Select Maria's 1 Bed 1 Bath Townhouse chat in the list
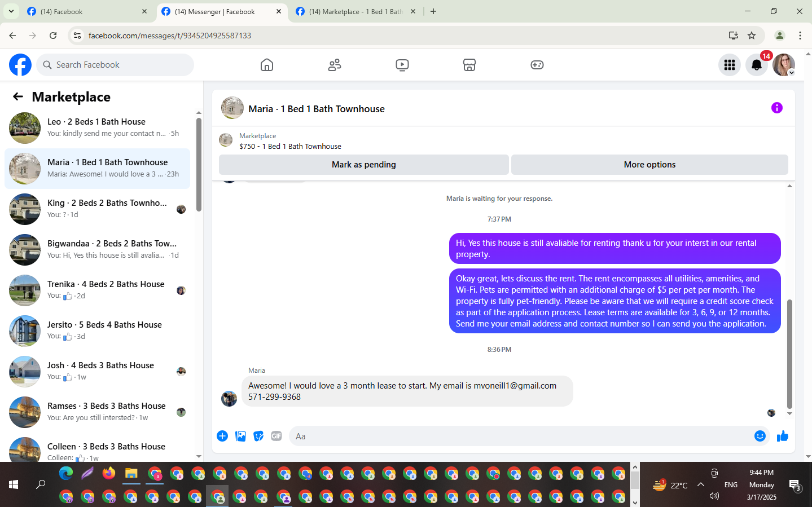 pos(97,169)
